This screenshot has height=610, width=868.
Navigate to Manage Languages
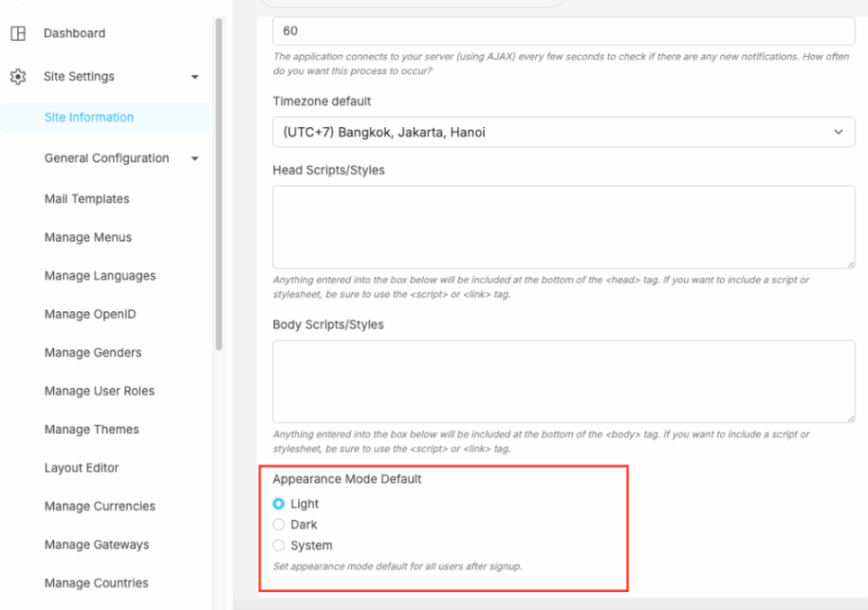coord(100,276)
